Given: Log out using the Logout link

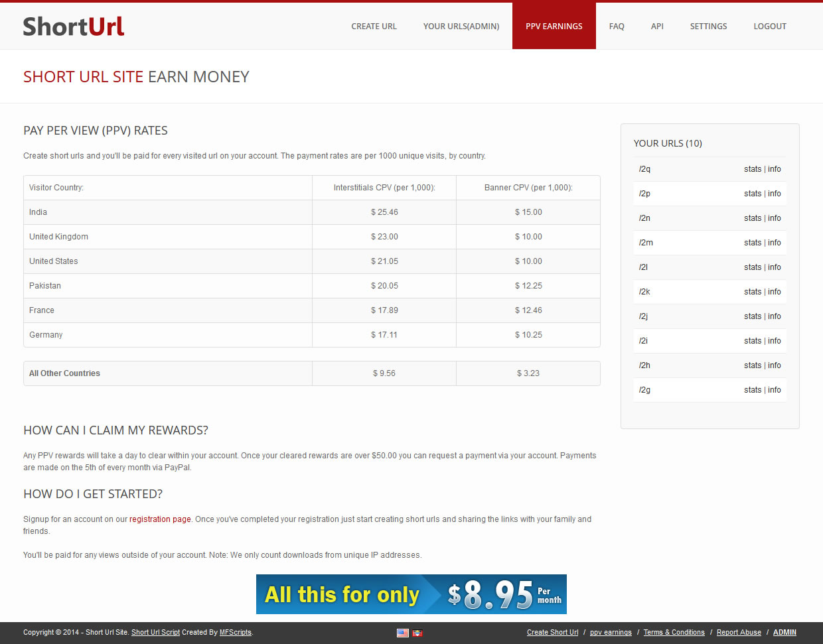Looking at the screenshot, I should [x=769, y=27].
